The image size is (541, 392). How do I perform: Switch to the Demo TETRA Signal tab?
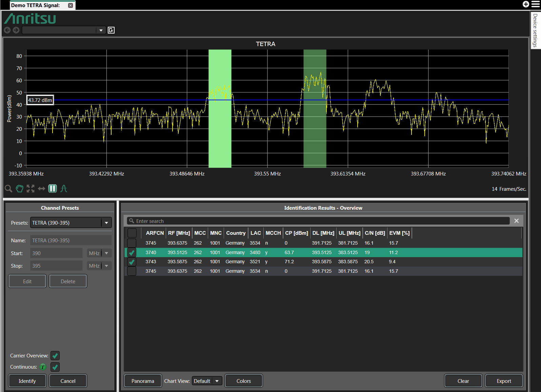36,5
